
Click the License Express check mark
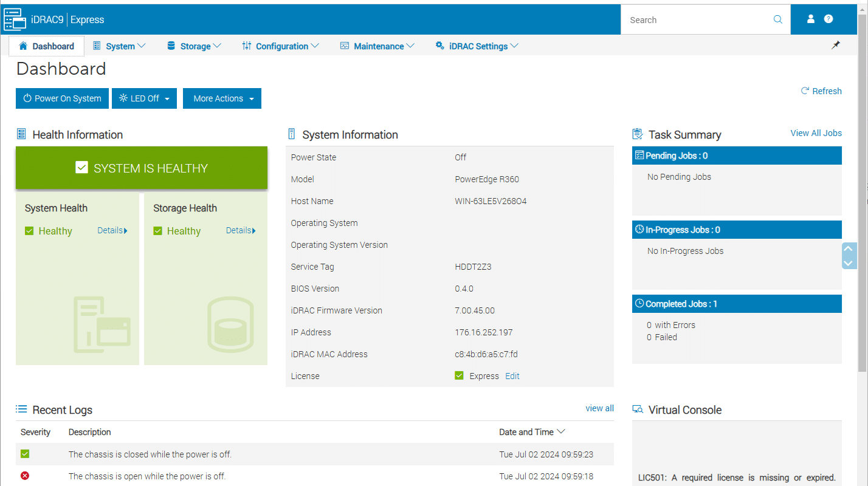tap(460, 375)
